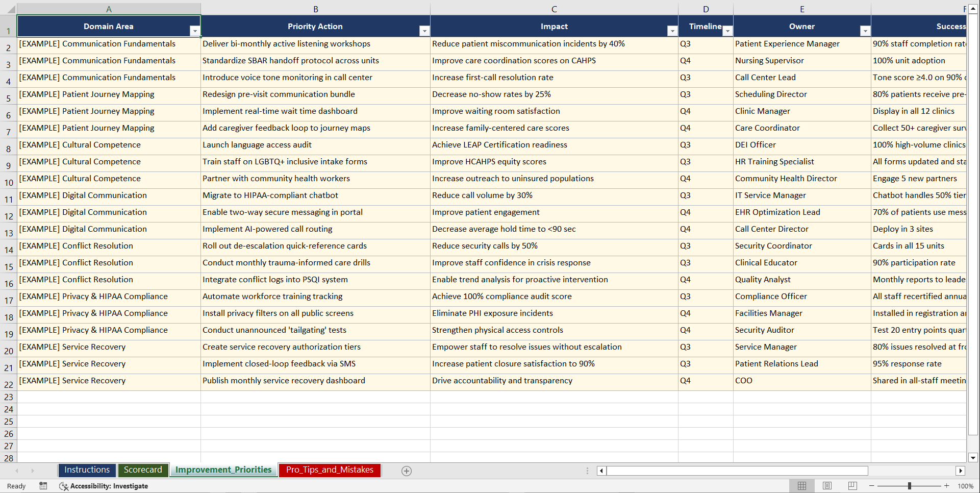Open the Pro_Tips_and_Mistakes sheet
Image resolution: width=980 pixels, height=493 pixels.
329,470
